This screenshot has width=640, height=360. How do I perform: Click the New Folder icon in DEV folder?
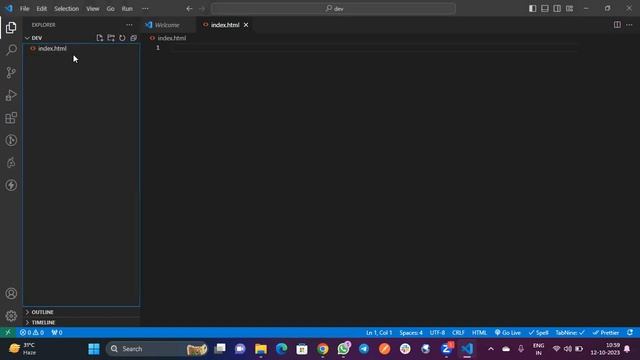coord(111,38)
